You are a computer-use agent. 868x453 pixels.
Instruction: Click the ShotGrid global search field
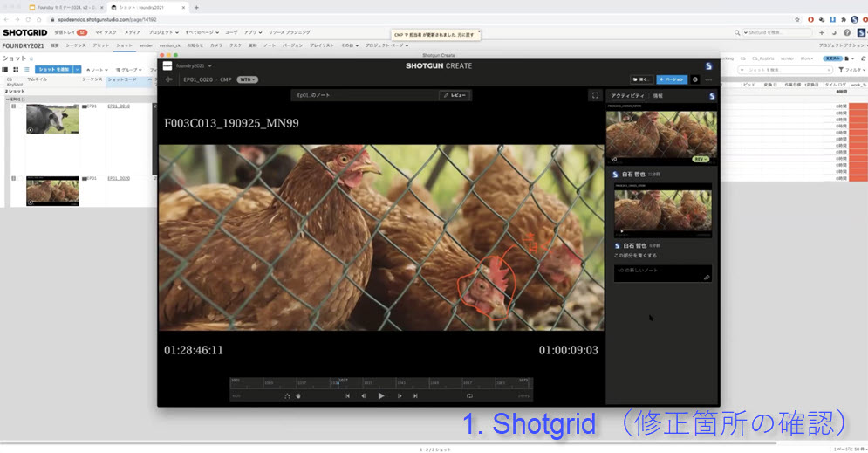(778, 32)
